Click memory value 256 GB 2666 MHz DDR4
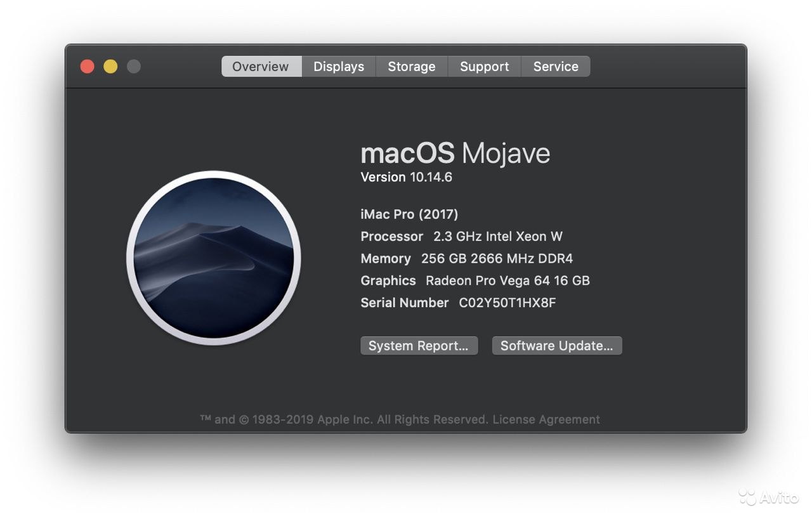Viewport: 812px width, 519px height. click(497, 259)
